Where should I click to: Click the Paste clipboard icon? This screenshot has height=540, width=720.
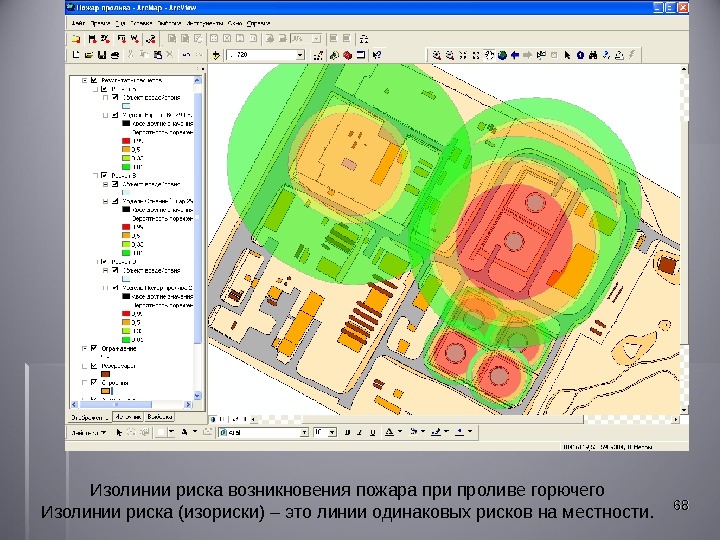(158, 55)
